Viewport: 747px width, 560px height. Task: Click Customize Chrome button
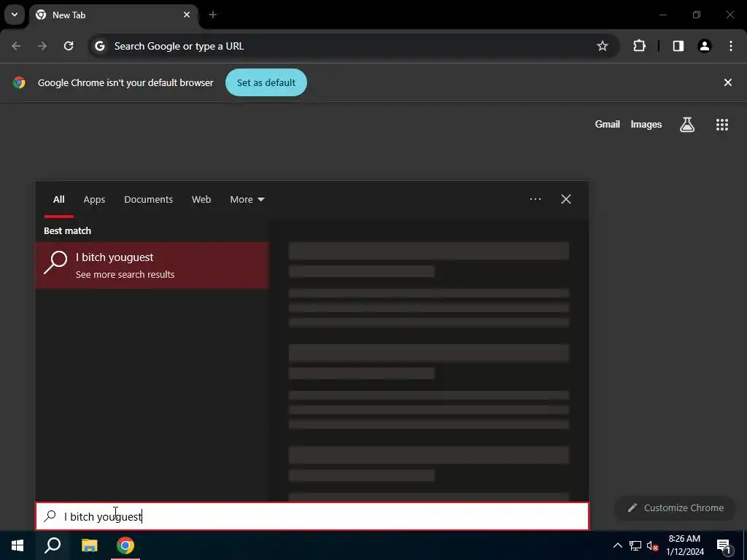tap(676, 507)
